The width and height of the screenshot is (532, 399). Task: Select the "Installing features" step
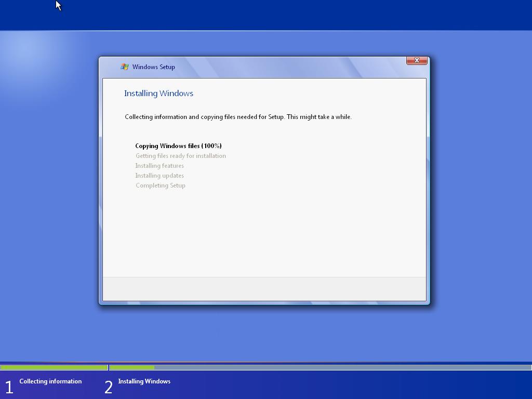159,166
